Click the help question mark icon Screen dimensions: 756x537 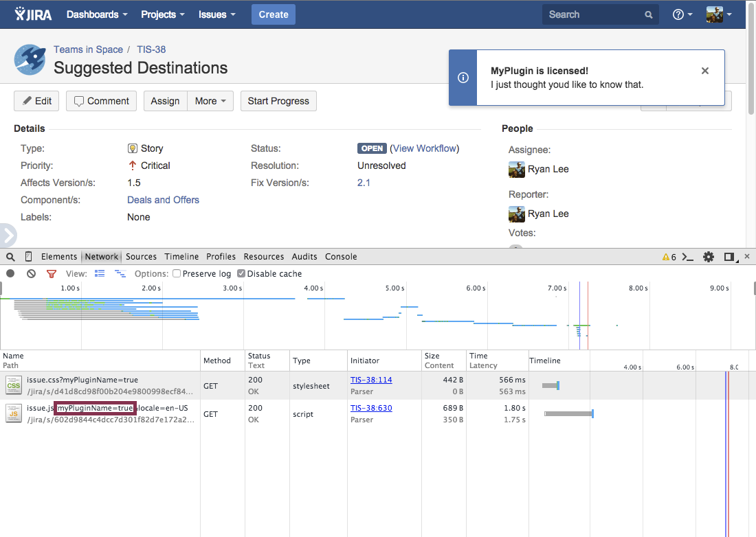[678, 14]
